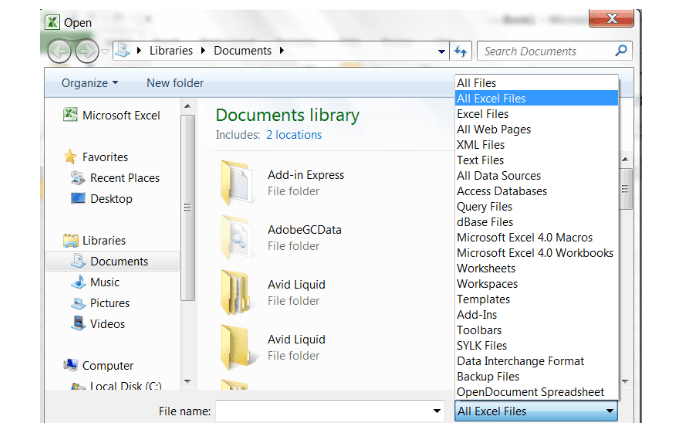Open the File name history dropdown arrow
This screenshot has width=683, height=437.
[x=437, y=411]
